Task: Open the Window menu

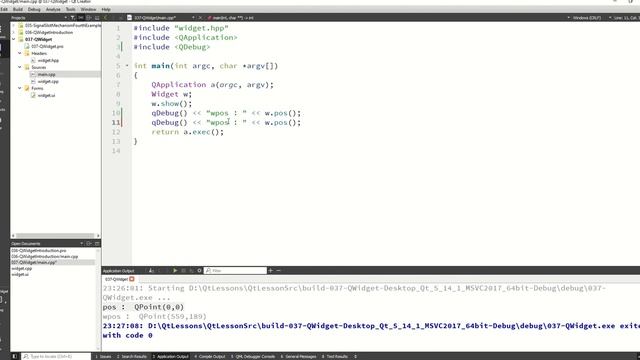Action: pyautogui.click(x=88, y=9)
